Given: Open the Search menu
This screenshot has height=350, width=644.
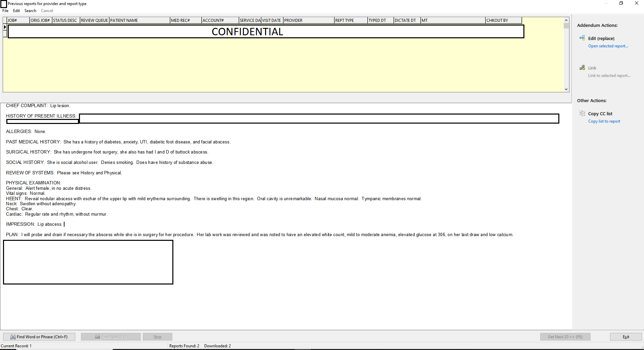Looking at the screenshot, I should point(30,11).
